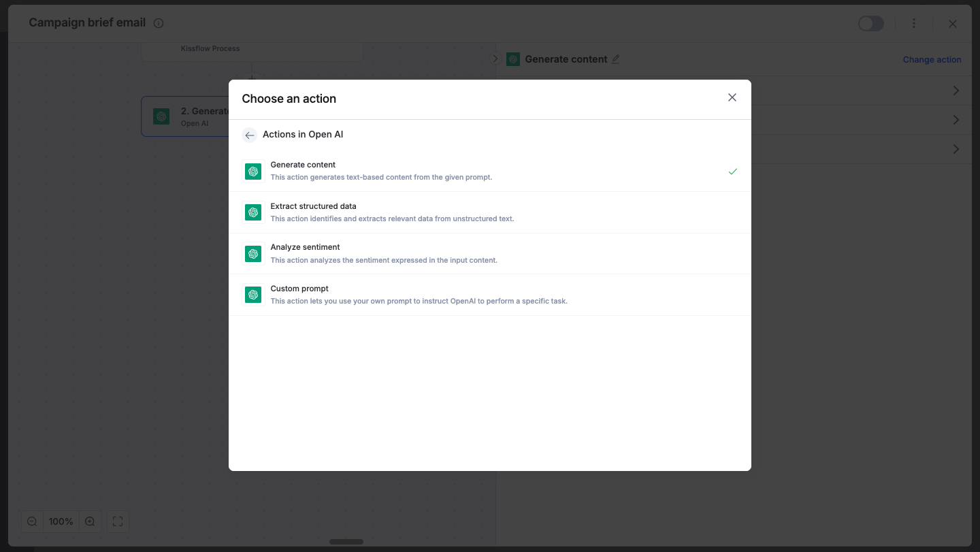The height and width of the screenshot is (552, 980).
Task: Click 'This action generates text-based content' description
Action: [x=381, y=178]
